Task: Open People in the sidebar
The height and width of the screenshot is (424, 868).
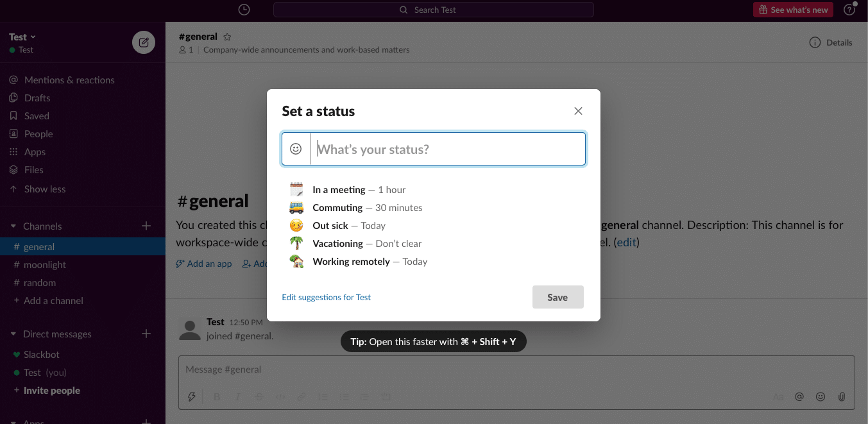Action: (x=38, y=134)
